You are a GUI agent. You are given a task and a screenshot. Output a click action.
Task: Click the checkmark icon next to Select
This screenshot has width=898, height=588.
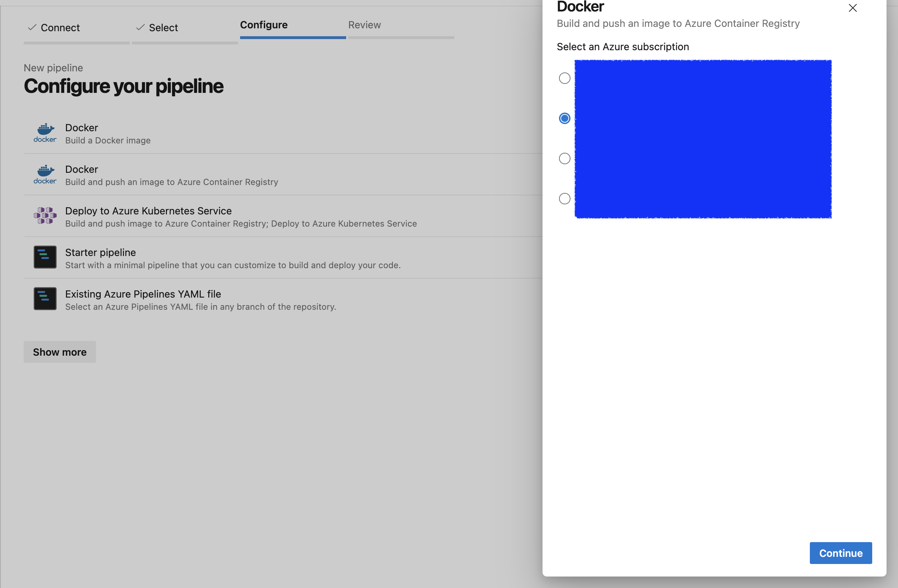pos(140,27)
